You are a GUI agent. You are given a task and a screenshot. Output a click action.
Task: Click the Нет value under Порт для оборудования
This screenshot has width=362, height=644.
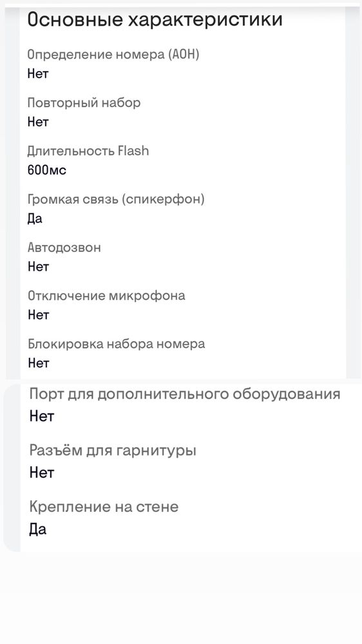point(42,416)
